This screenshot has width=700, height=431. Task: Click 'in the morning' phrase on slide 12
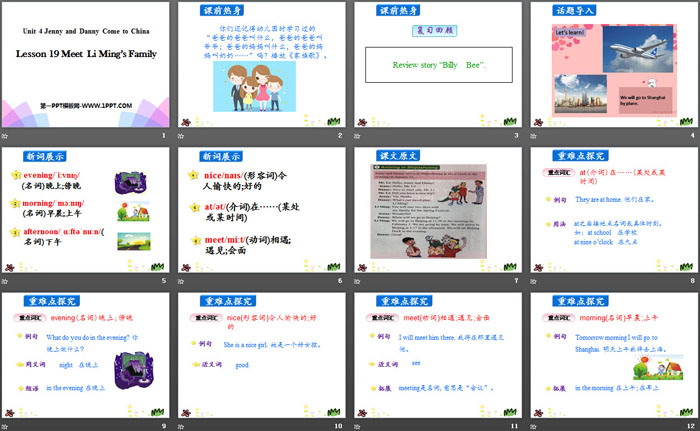point(594,388)
